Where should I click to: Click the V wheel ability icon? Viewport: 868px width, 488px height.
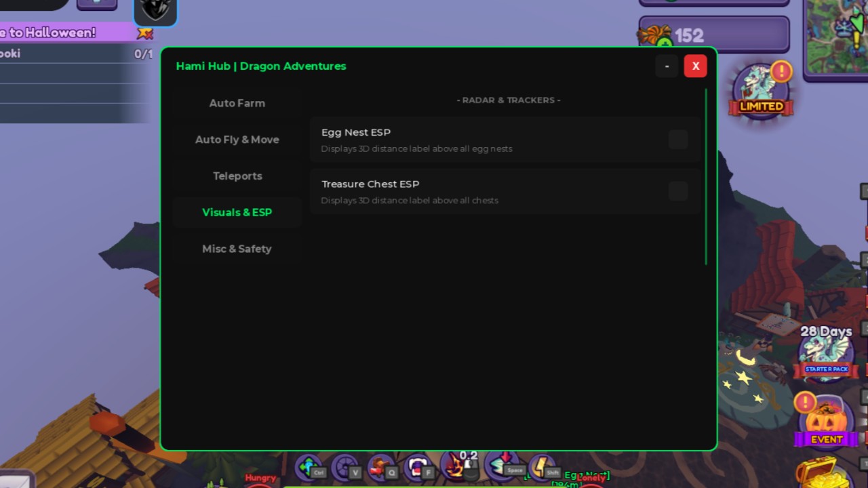[346, 468]
